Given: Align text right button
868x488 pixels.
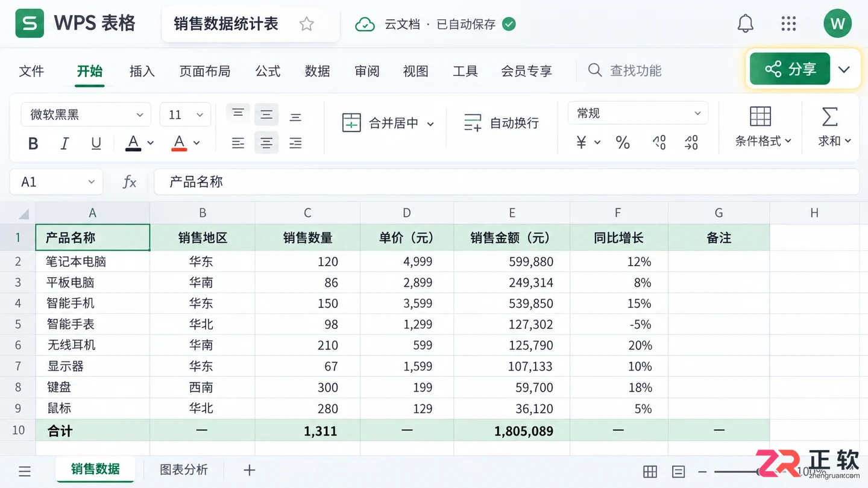Looking at the screenshot, I should click(295, 143).
